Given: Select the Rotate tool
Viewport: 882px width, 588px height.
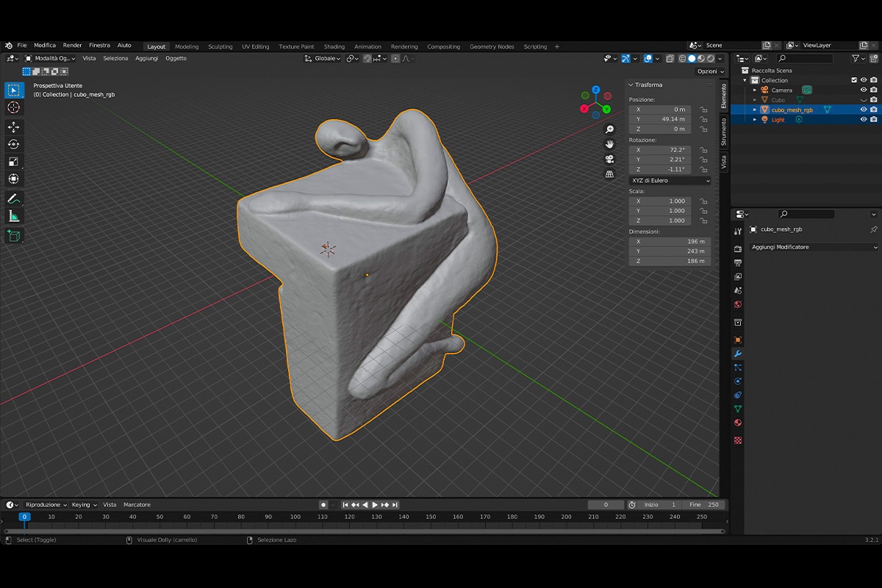Looking at the screenshot, I should (x=13, y=144).
